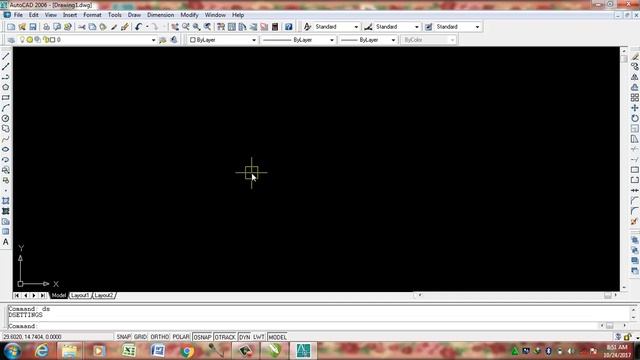The image size is (640, 360).
Task: Click the Windows Start button
Action: (x=12, y=351)
